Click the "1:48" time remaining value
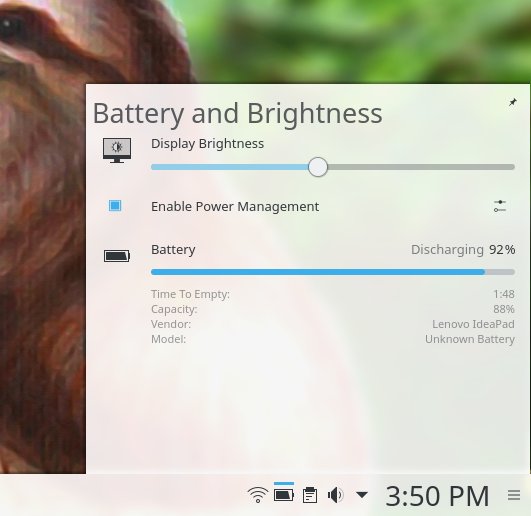Viewport: 531px width, 516px height. [504, 294]
